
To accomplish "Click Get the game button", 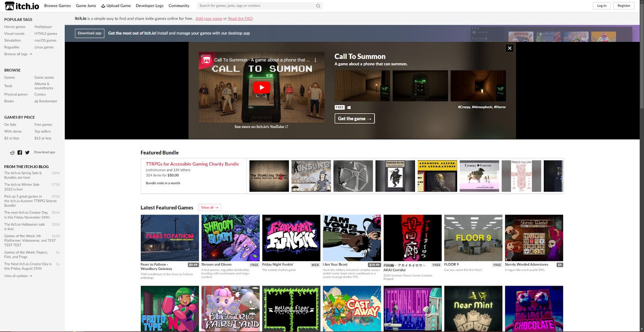I will (355, 118).
